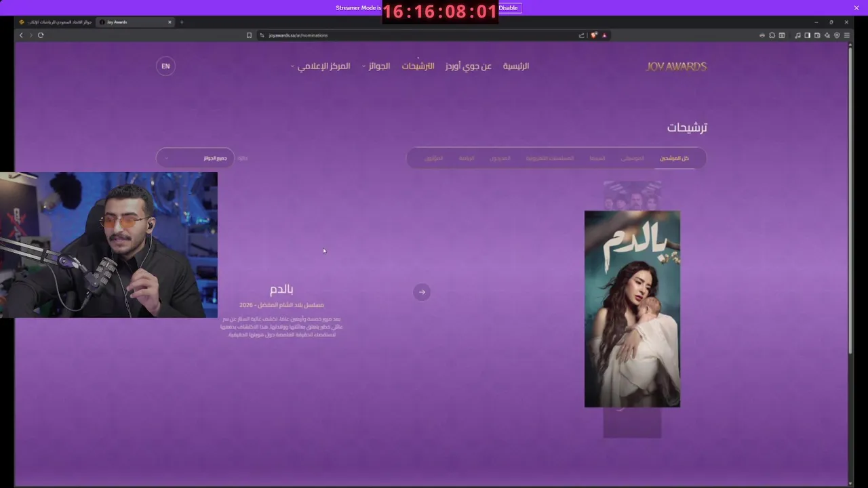Select the الموسيقى category tab
868x488 pixels.
[x=633, y=159]
